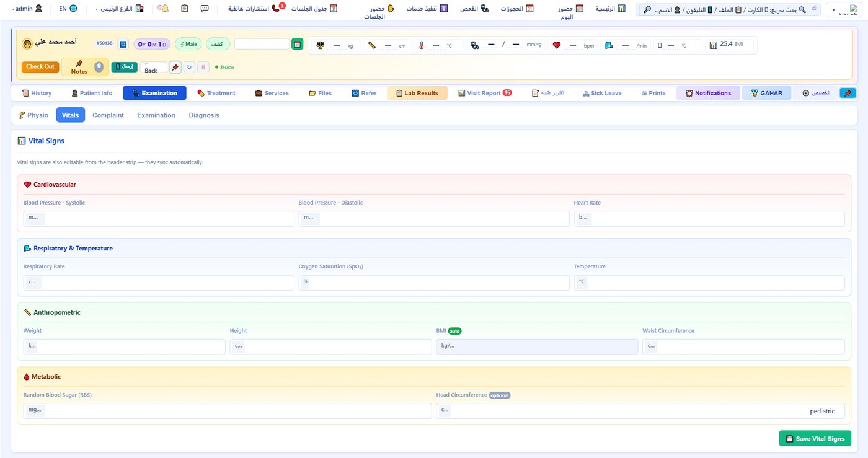Switch to the Physio sub-tab
This screenshot has width=868, height=458.
(33, 115)
